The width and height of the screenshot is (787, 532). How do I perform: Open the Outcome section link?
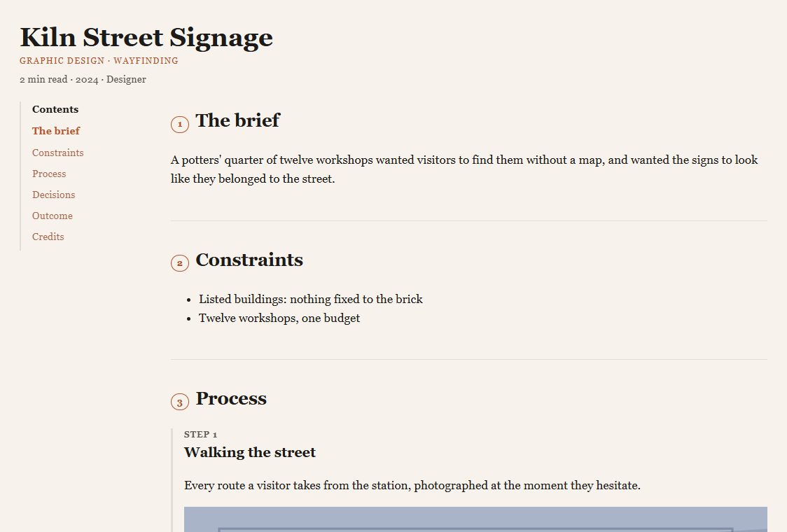tap(53, 216)
